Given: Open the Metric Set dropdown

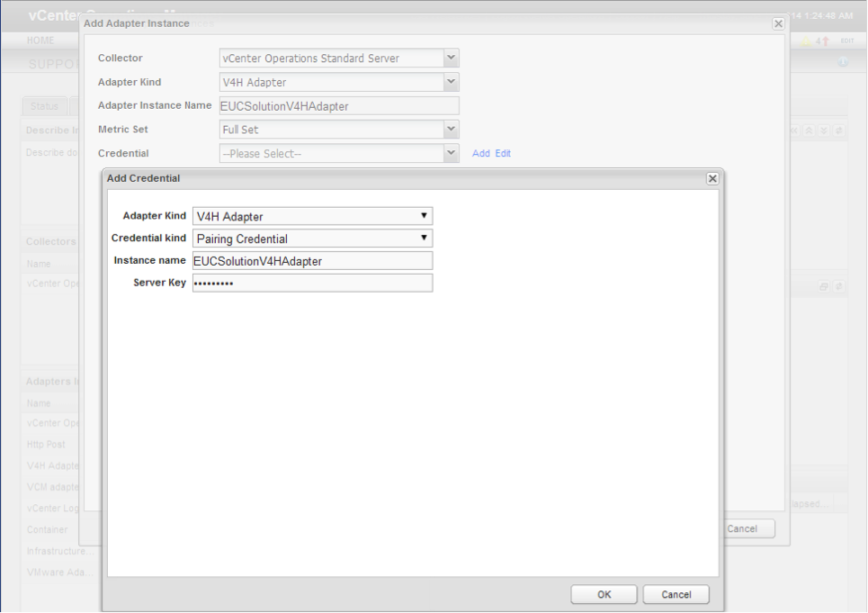Looking at the screenshot, I should (x=452, y=130).
